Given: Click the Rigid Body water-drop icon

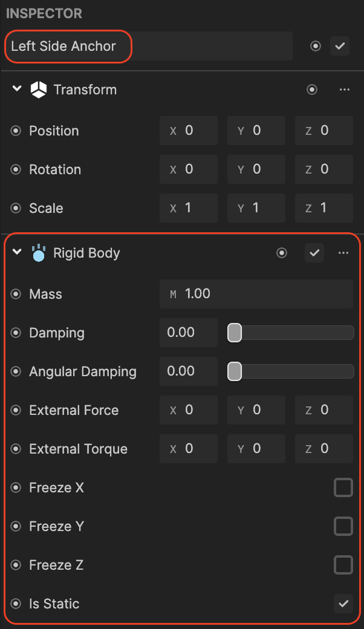Looking at the screenshot, I should [x=39, y=253].
